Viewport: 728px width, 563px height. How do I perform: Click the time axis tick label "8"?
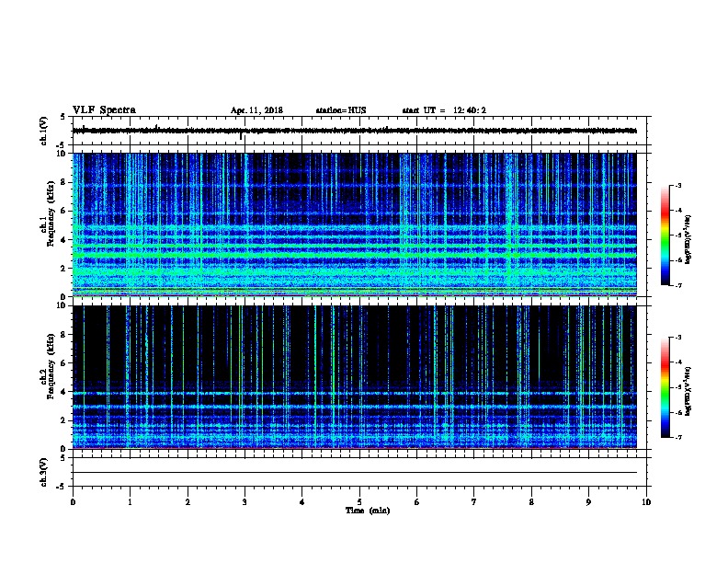(531, 502)
